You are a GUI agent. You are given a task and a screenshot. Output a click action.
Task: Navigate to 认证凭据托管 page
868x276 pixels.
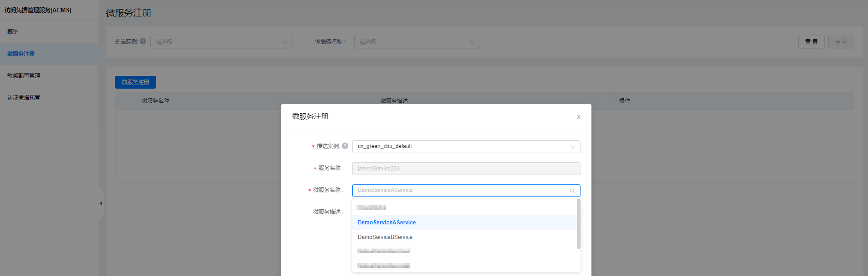tap(24, 98)
